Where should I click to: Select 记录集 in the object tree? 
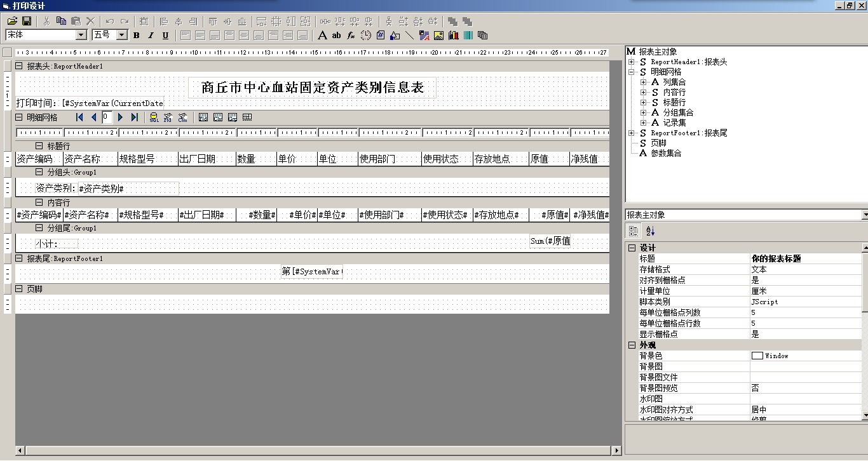point(674,123)
